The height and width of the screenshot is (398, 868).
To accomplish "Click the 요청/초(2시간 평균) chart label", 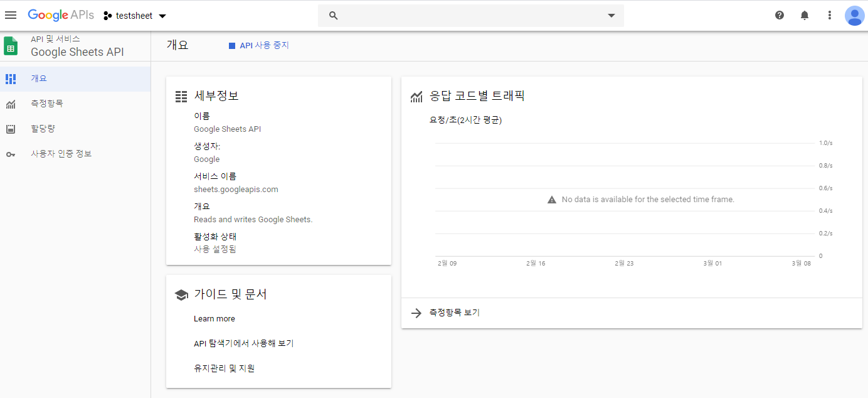I will click(465, 121).
